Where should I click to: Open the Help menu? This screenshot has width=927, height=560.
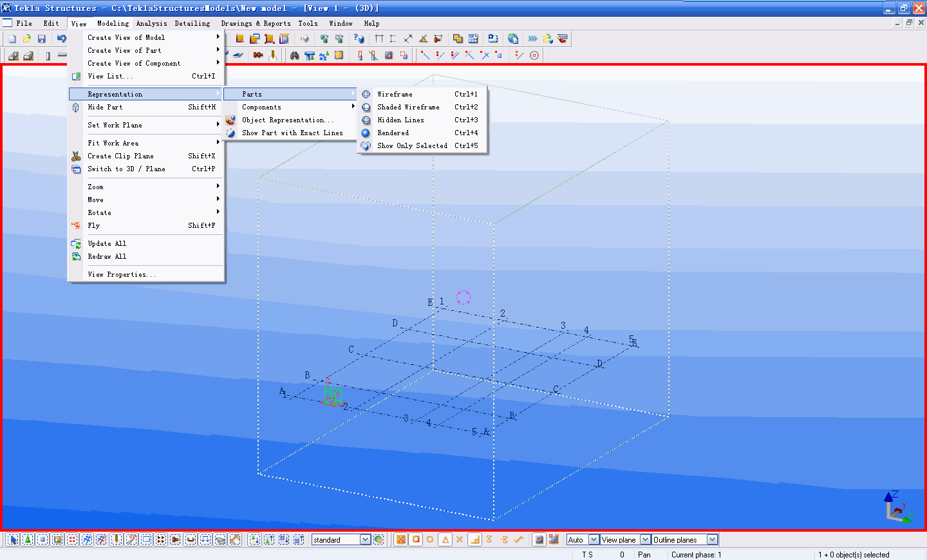pyautogui.click(x=372, y=23)
